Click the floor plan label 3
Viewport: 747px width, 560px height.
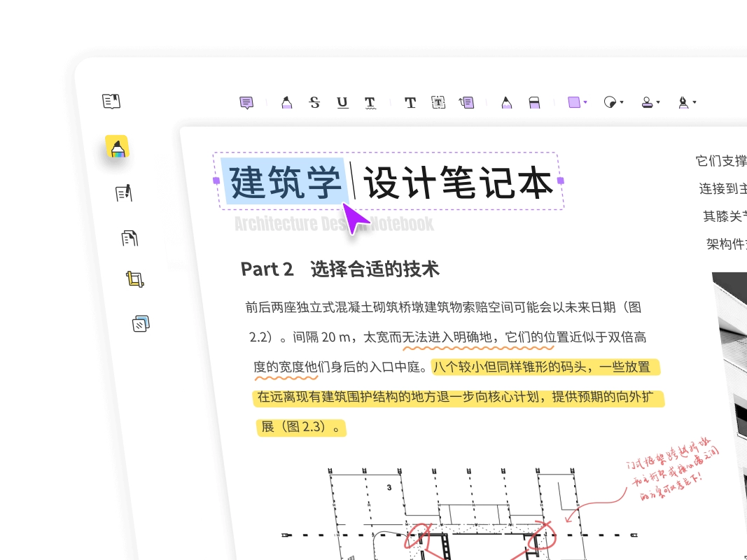point(389,488)
